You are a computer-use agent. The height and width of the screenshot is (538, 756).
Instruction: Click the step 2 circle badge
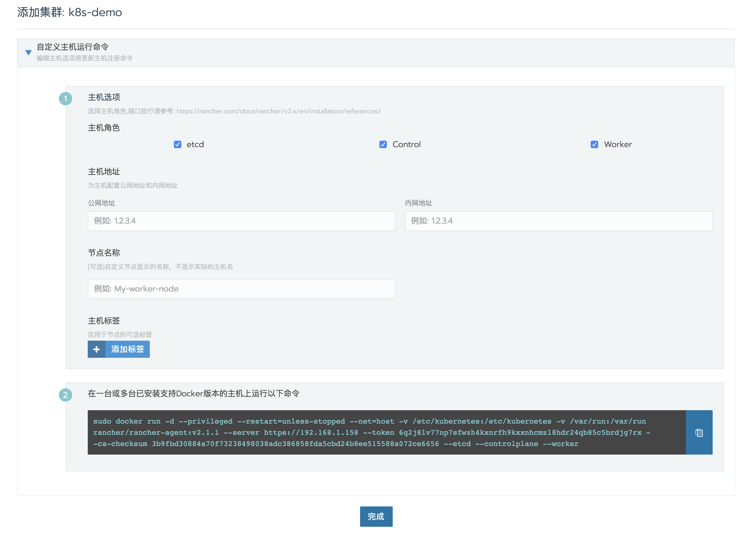[65, 395]
